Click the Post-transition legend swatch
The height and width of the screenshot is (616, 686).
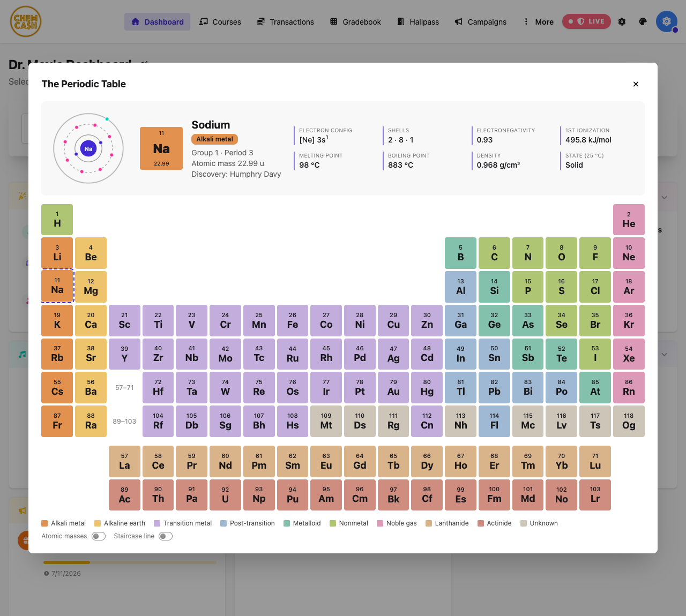pyautogui.click(x=223, y=523)
